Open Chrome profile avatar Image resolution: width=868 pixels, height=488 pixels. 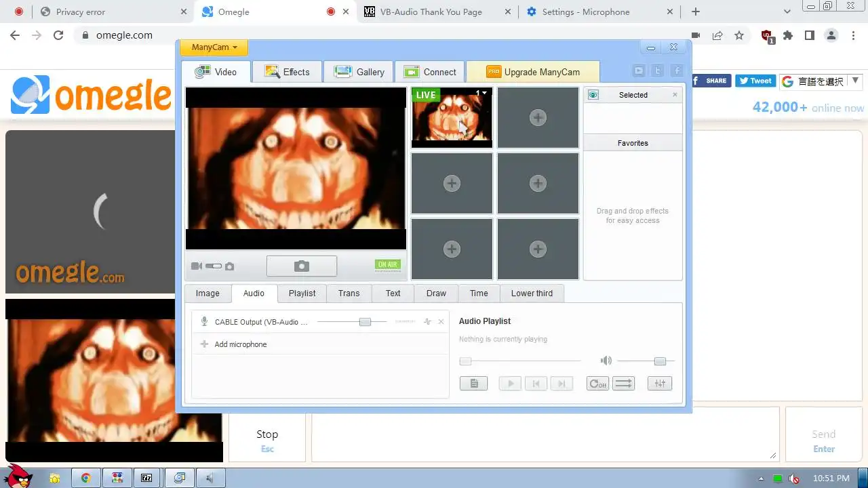[831, 35]
